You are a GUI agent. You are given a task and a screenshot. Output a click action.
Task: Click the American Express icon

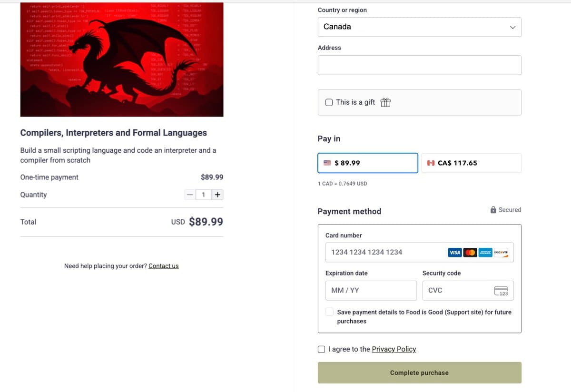[x=485, y=252]
